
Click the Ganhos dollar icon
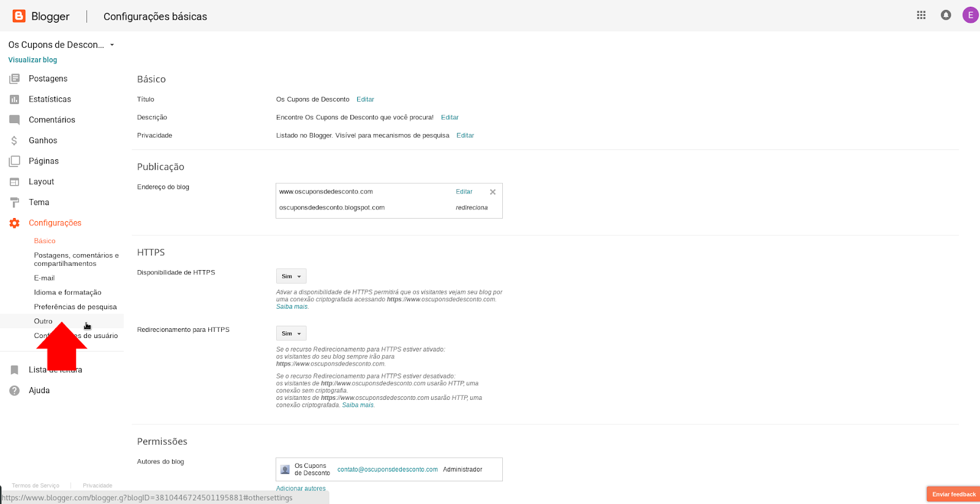15,141
